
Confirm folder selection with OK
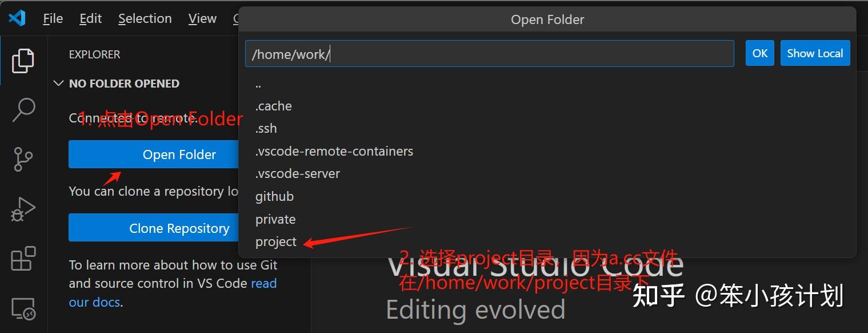click(x=759, y=53)
